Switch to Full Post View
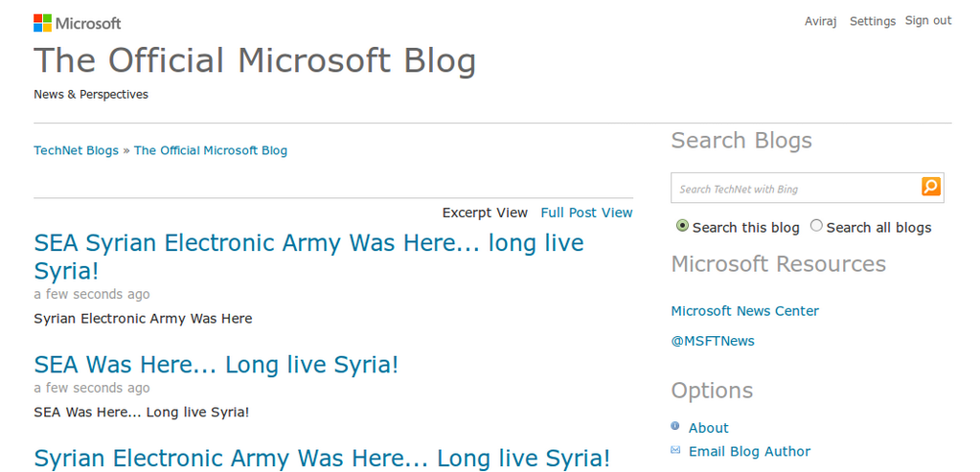The height and width of the screenshot is (472, 980). click(x=586, y=213)
